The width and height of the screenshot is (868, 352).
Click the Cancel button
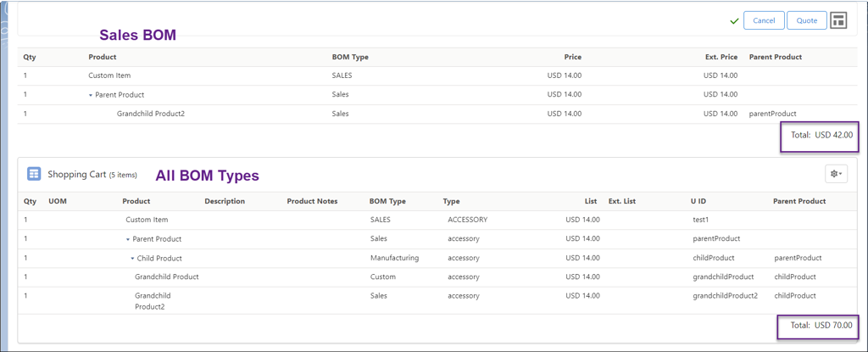764,20
